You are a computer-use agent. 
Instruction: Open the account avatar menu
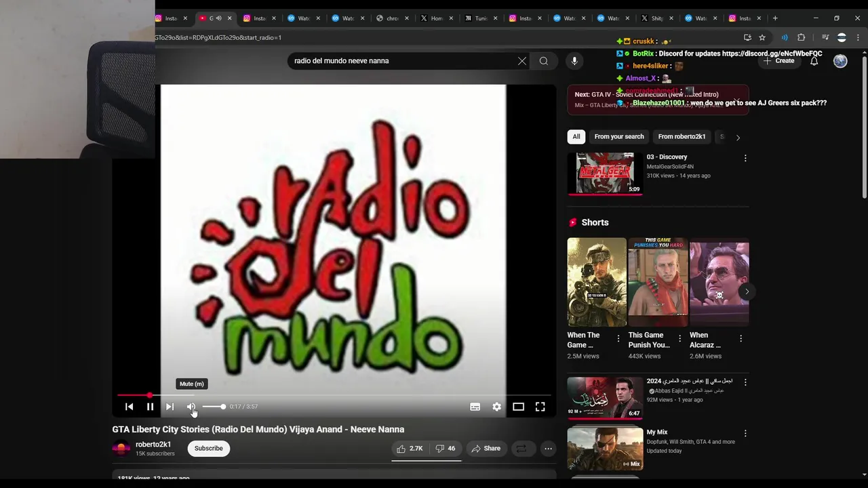(x=840, y=61)
